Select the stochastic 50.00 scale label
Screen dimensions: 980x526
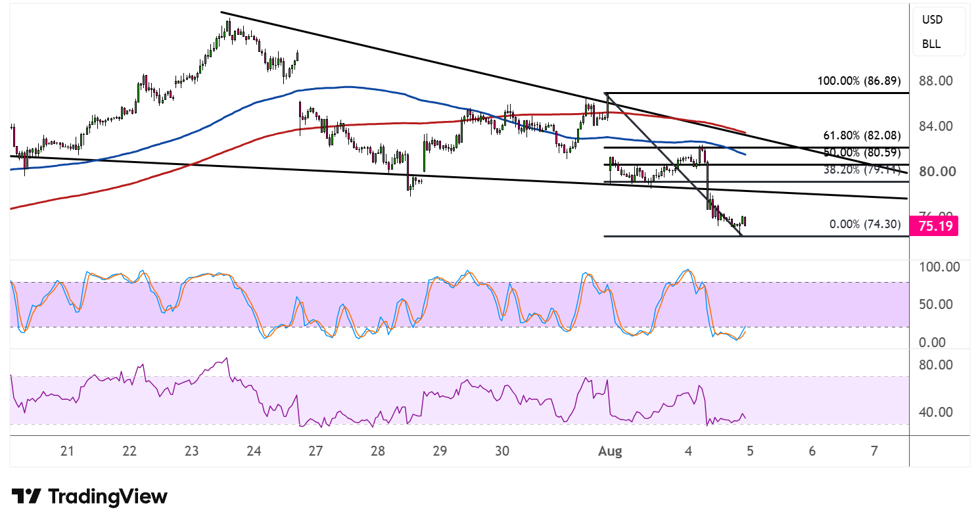click(937, 304)
